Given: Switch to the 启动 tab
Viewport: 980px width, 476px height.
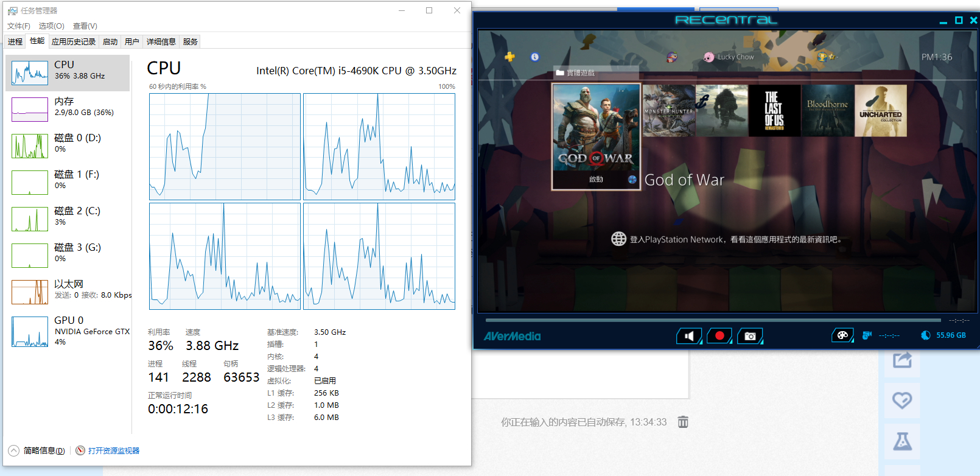Looking at the screenshot, I should [x=110, y=41].
